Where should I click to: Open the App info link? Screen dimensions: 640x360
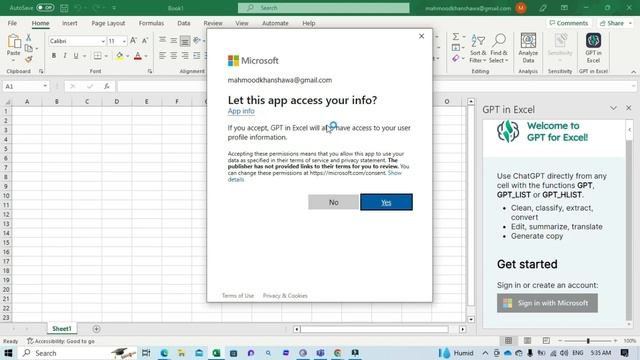241,111
